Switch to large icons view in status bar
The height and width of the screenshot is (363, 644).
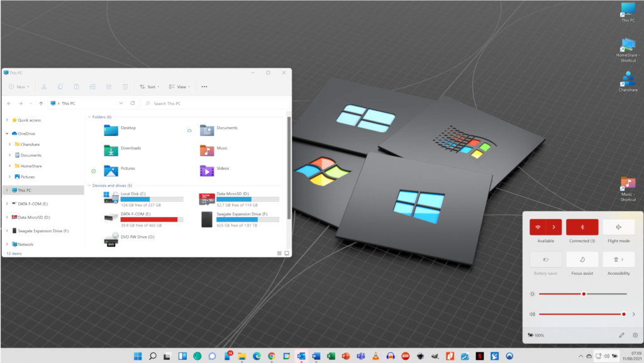pyautogui.click(x=287, y=254)
